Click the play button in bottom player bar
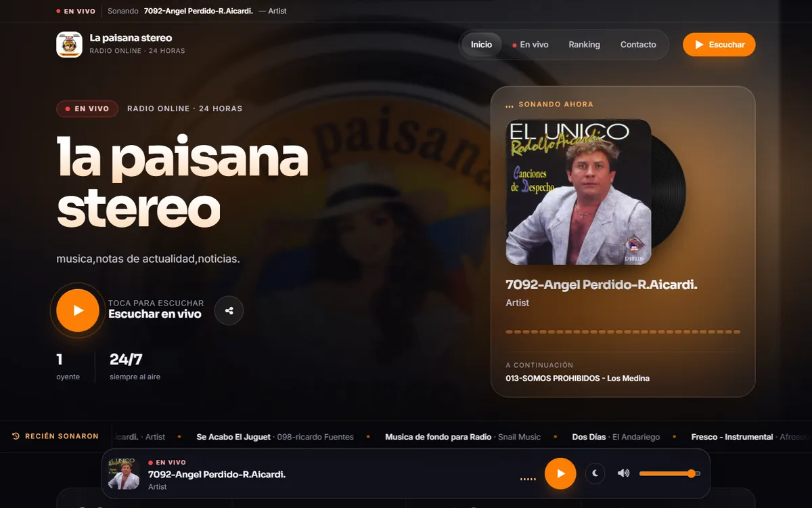Image resolution: width=812 pixels, height=508 pixels. pyautogui.click(x=560, y=473)
